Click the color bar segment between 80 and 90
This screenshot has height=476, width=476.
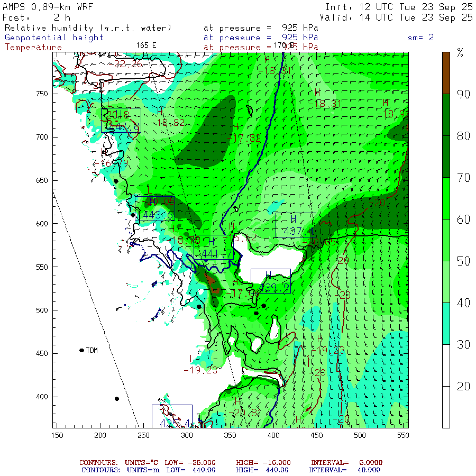click(x=446, y=115)
